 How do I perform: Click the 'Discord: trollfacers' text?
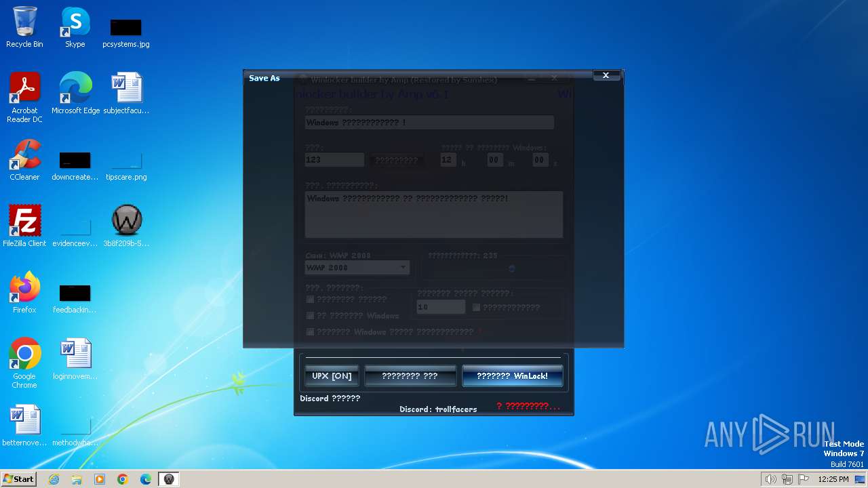[x=438, y=409]
